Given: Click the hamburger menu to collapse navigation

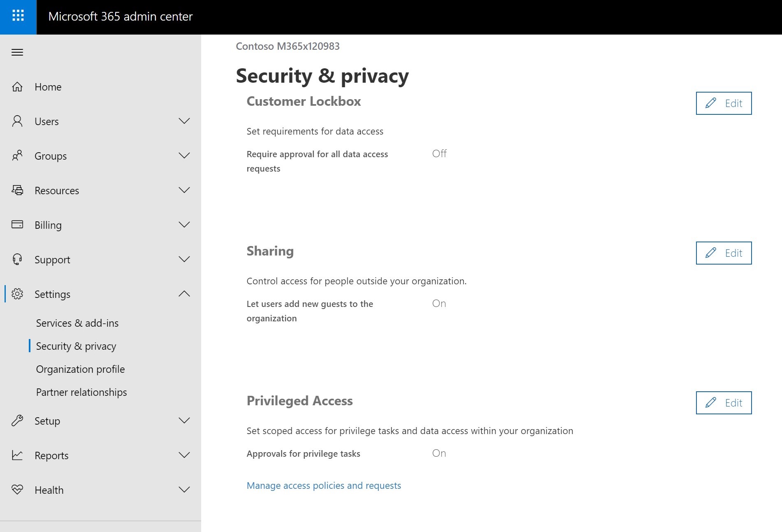Looking at the screenshot, I should (17, 52).
